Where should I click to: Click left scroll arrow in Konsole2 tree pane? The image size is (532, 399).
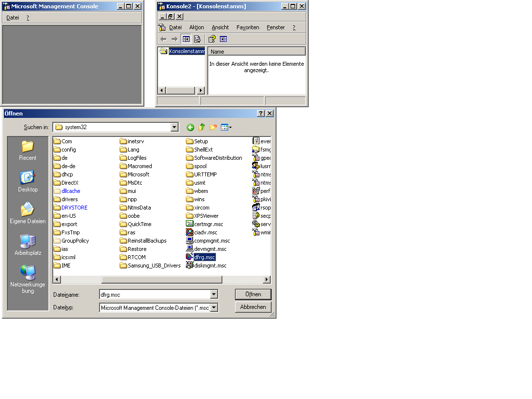162,90
